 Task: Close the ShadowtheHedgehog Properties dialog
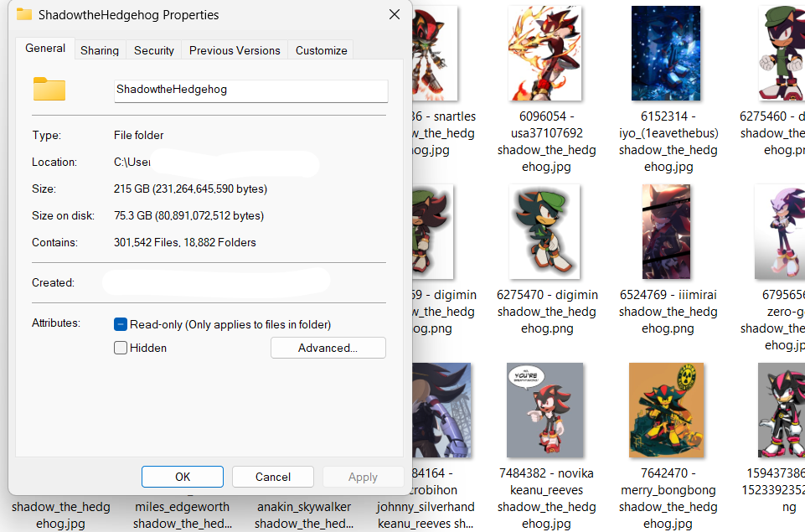[x=395, y=14]
